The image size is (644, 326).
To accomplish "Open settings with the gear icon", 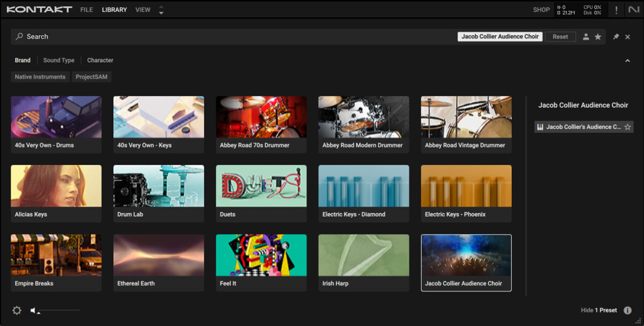I will click(x=17, y=310).
